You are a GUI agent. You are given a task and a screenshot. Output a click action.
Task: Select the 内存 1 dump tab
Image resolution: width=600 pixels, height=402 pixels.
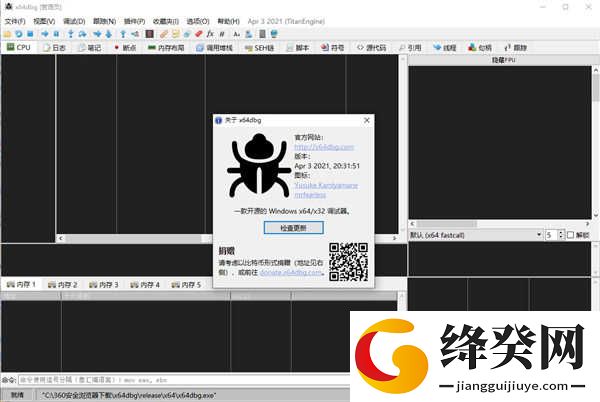(x=21, y=285)
